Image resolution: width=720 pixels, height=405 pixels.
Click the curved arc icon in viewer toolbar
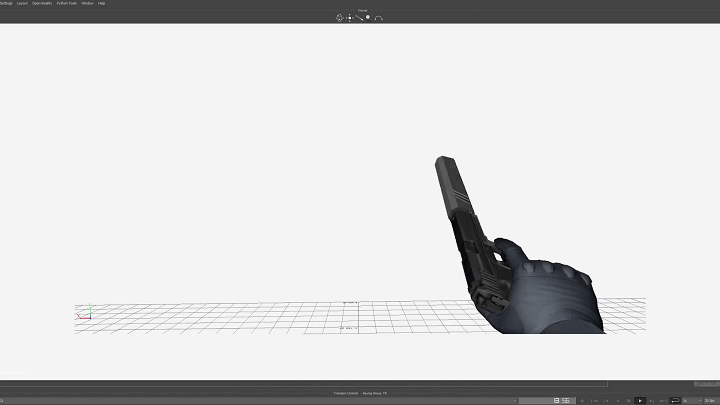pyautogui.click(x=378, y=18)
